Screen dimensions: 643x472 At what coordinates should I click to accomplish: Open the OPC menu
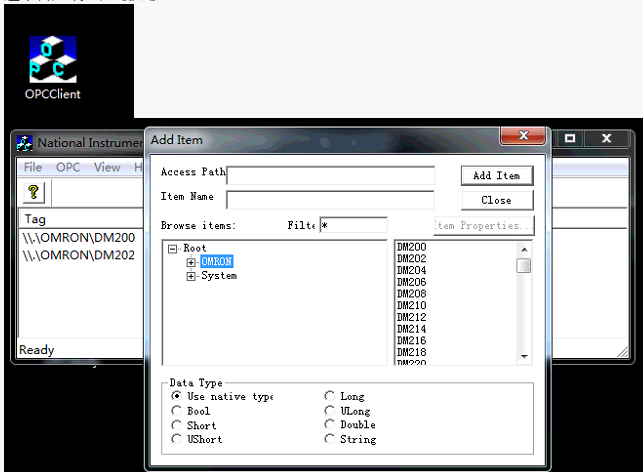click(68, 168)
